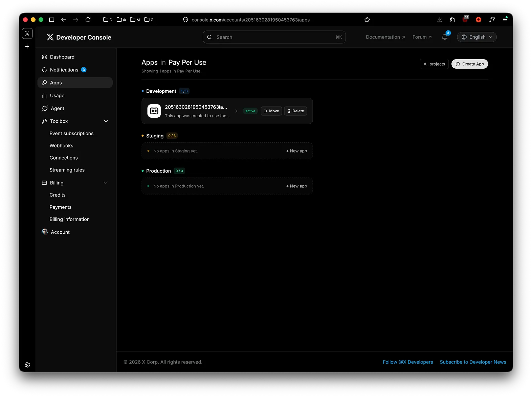Click the red plus extension icon

point(479,20)
